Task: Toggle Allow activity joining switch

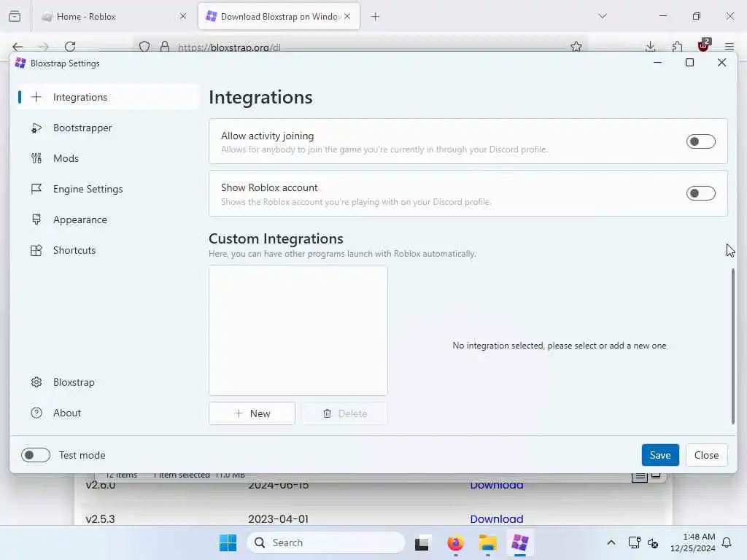Action: [701, 141]
